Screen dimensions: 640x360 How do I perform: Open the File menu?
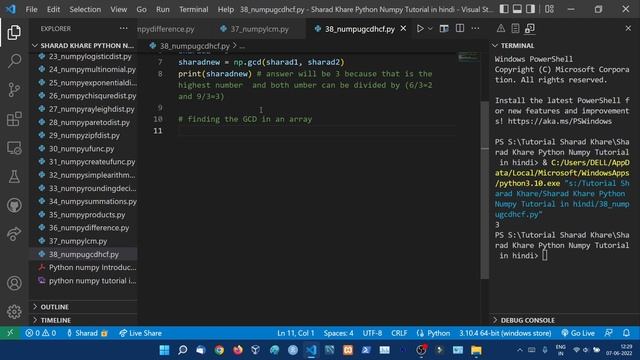point(31,9)
